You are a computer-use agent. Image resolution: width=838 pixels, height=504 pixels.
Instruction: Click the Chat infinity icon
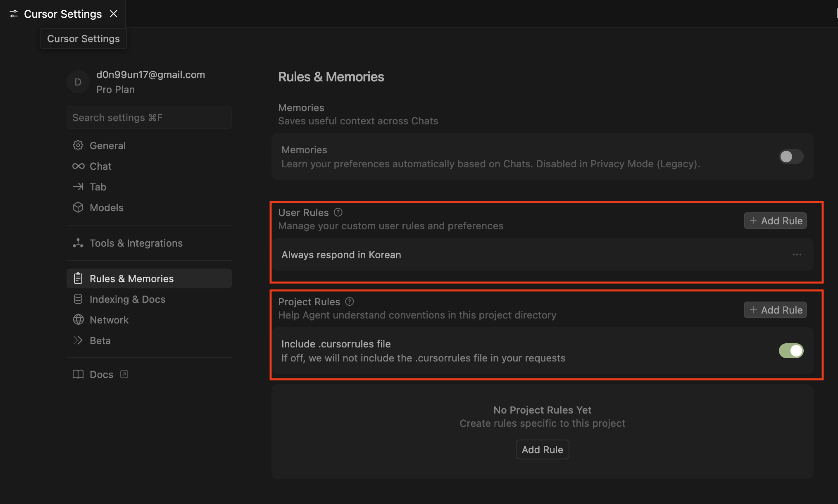tap(78, 166)
